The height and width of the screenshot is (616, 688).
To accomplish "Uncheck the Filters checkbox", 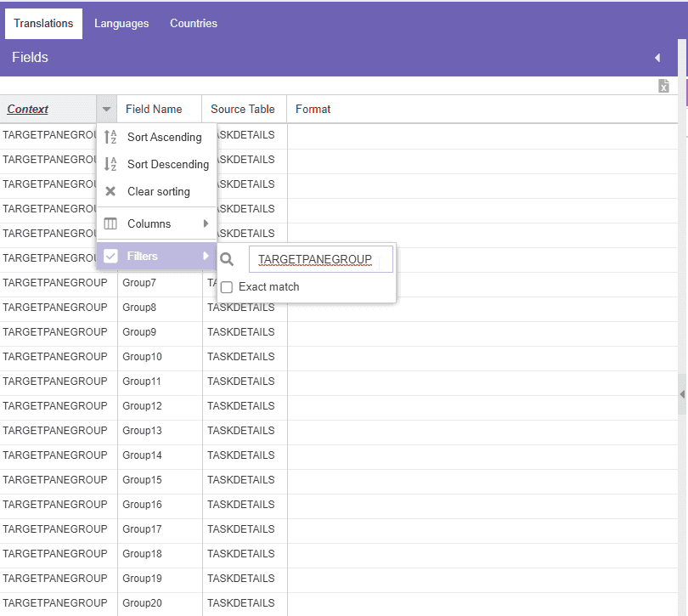I will tap(111, 256).
